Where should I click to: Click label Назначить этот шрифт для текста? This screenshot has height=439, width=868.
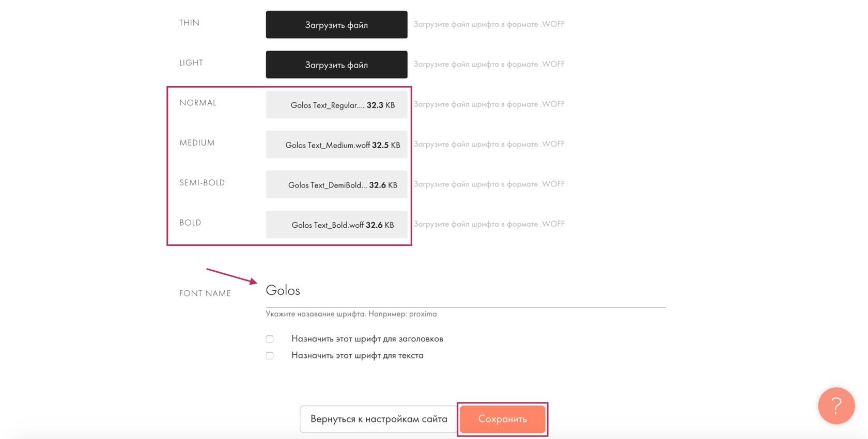tap(358, 355)
